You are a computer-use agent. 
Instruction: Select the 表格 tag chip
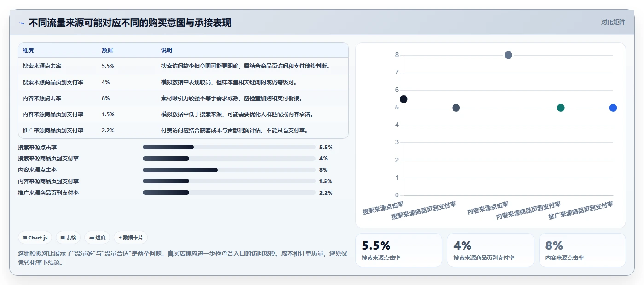coord(68,238)
